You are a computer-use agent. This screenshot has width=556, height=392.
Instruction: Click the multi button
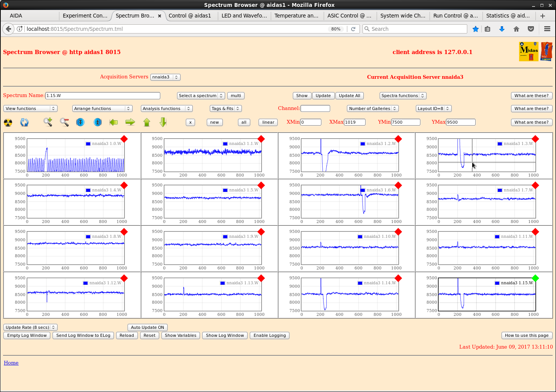pos(236,96)
